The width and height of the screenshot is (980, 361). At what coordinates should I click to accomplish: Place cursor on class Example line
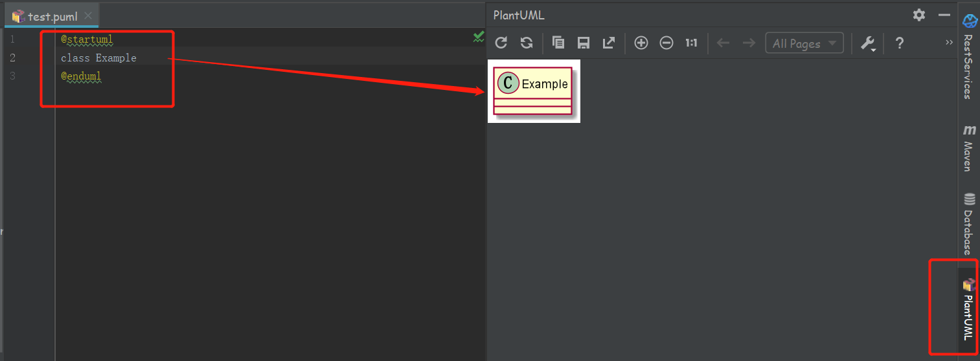point(98,58)
